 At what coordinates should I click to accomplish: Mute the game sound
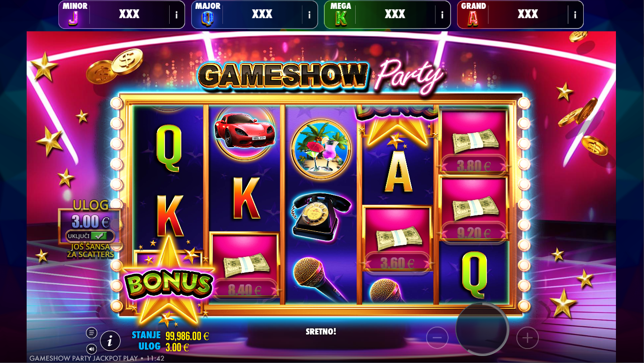(92, 349)
